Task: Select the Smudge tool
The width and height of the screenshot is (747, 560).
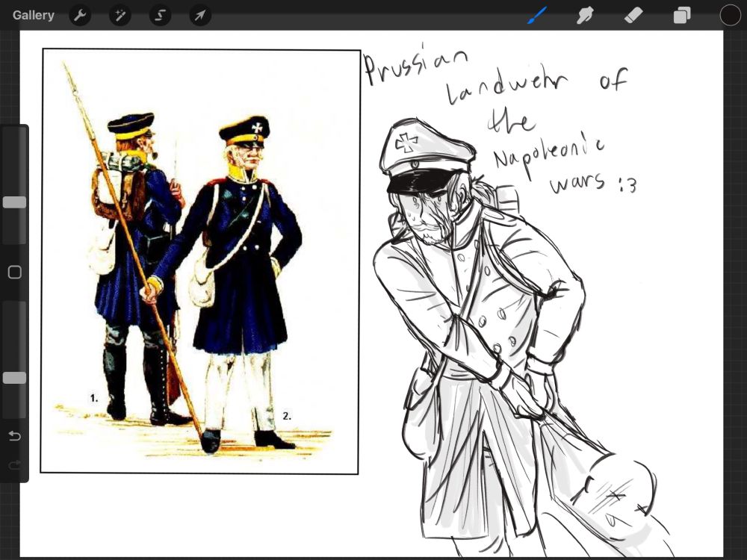Action: pos(585,16)
